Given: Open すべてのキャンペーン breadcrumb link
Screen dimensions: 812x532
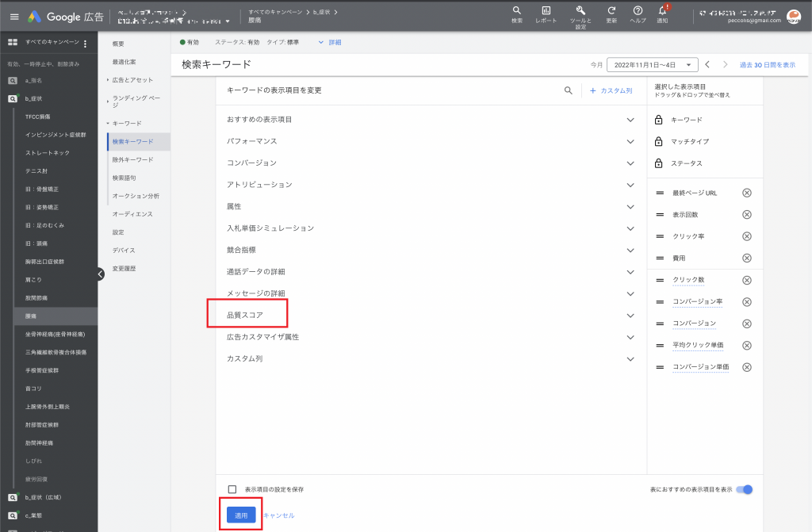Looking at the screenshot, I should click(x=275, y=12).
